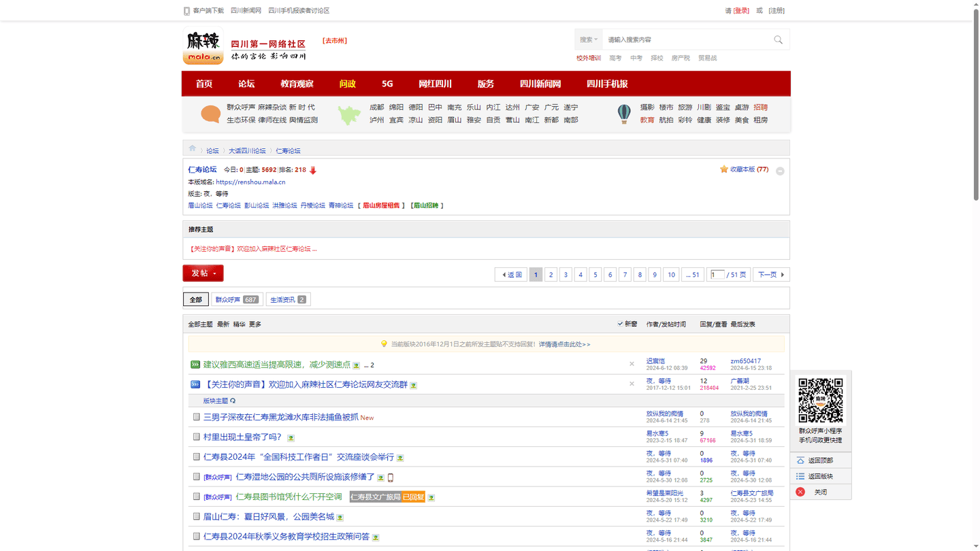
Task: Collapse forum info with the round gray button
Action: point(780,171)
